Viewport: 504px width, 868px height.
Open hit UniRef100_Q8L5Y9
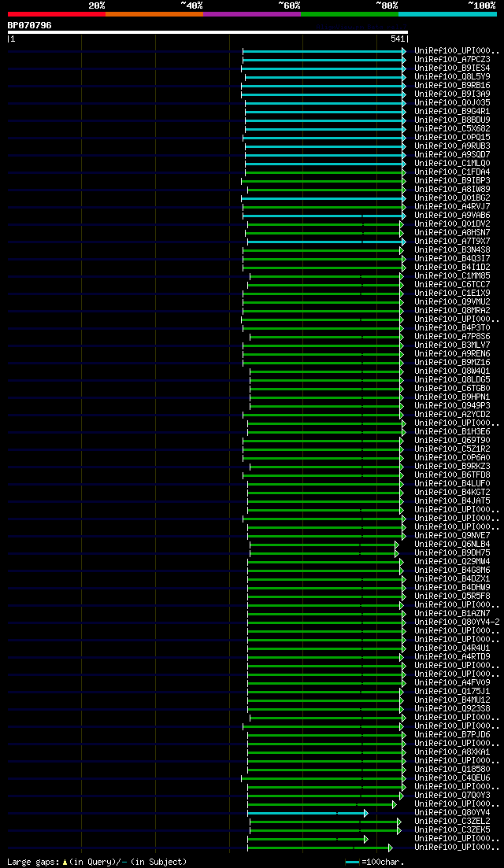pos(452,77)
